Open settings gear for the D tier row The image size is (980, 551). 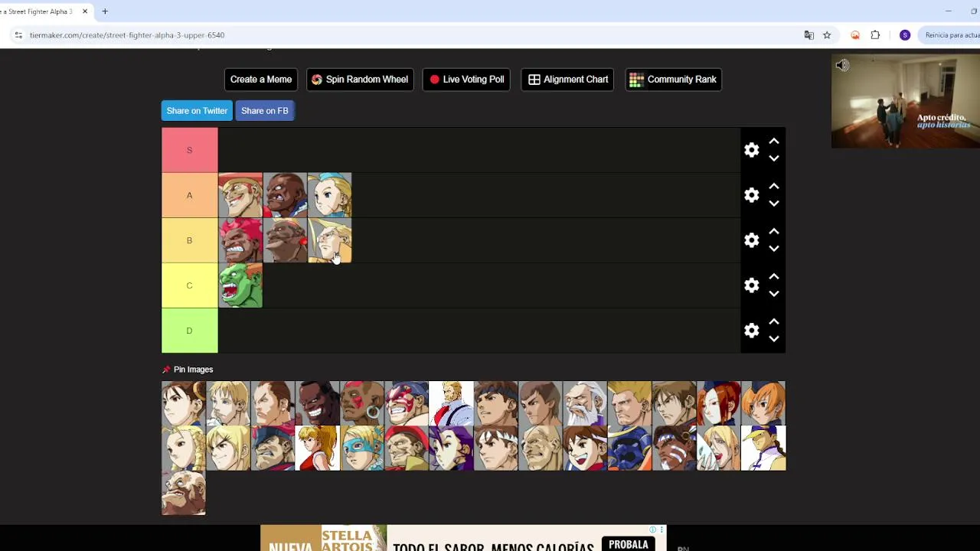pos(751,331)
